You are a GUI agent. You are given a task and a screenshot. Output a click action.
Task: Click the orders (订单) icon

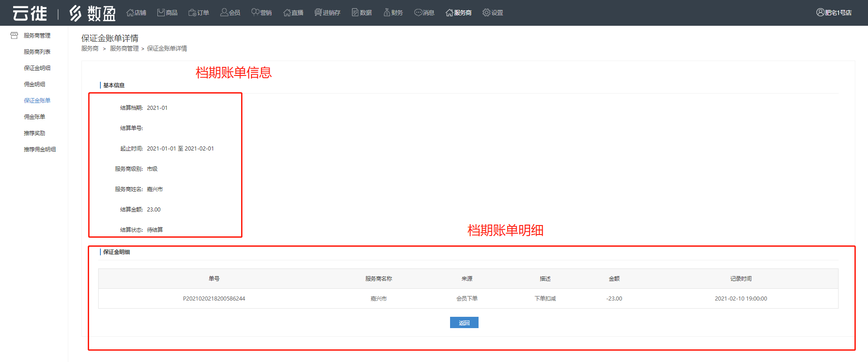[192, 13]
